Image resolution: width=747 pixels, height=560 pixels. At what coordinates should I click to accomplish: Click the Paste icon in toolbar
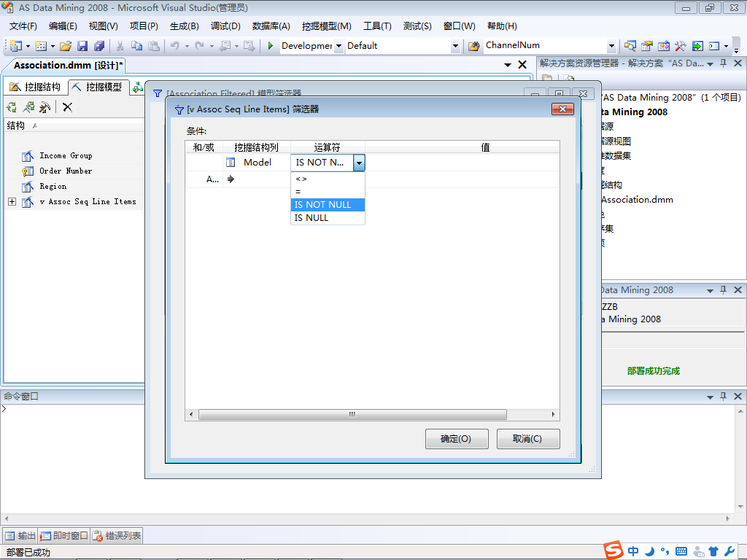pyautogui.click(x=154, y=46)
